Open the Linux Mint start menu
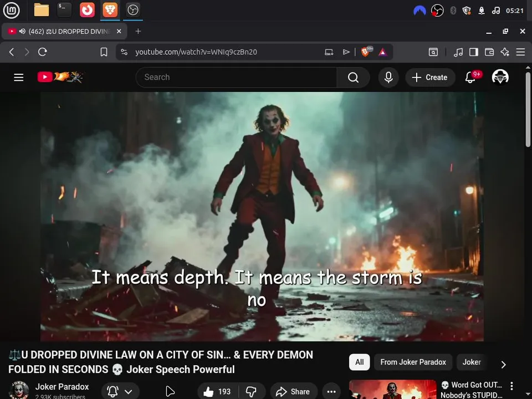 point(11,10)
